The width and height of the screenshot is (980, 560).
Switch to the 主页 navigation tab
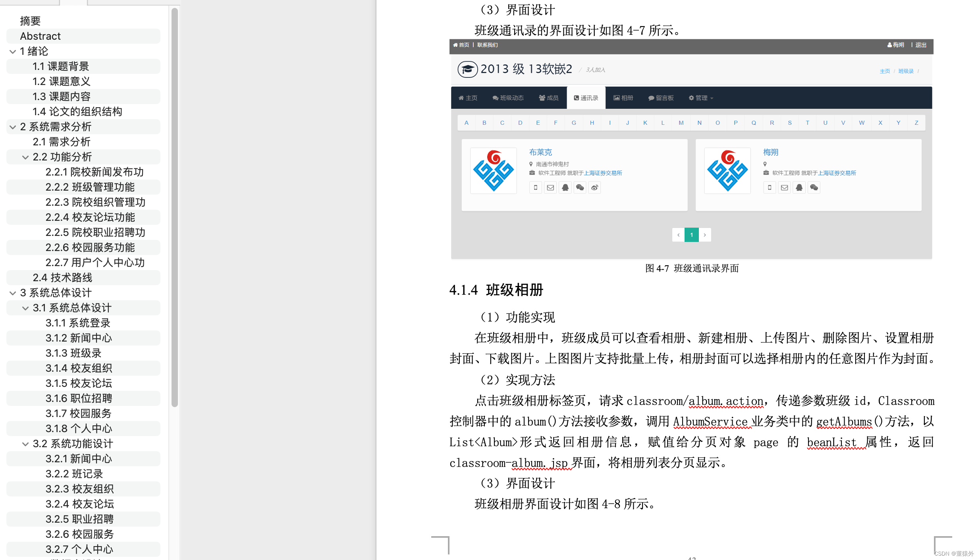tap(468, 98)
